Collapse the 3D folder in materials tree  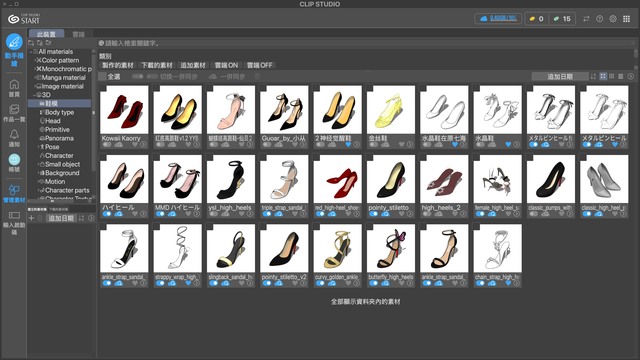coord(34,95)
